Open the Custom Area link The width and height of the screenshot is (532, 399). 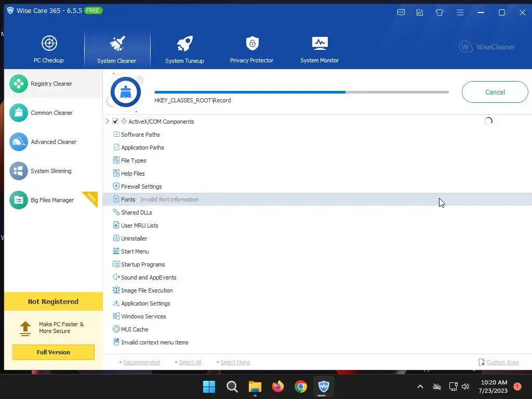[502, 362]
